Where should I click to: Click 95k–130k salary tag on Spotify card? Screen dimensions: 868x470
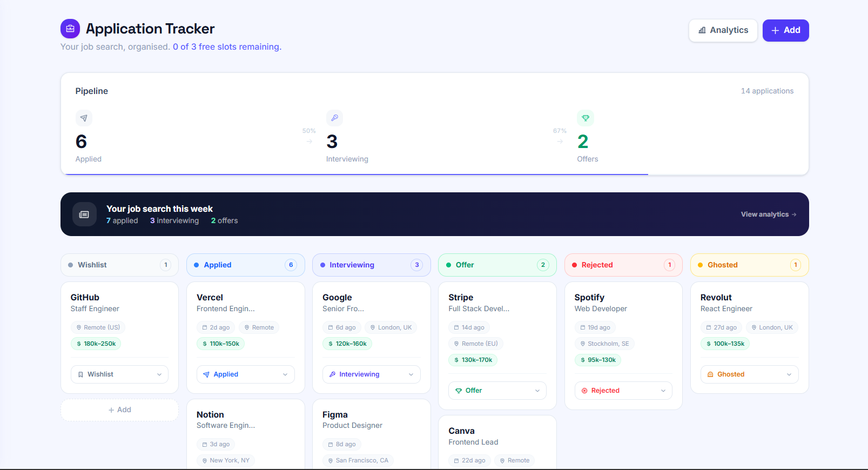tap(598, 360)
